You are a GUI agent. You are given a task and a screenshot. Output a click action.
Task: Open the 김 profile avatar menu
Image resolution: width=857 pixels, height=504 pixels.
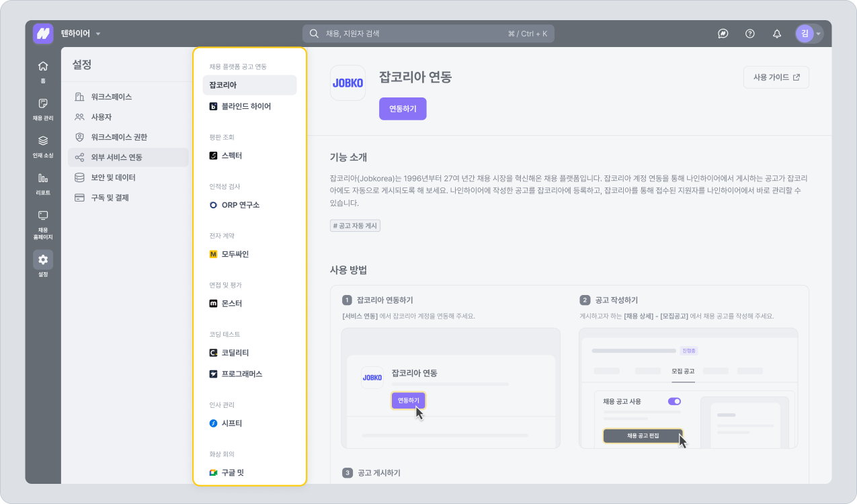pyautogui.click(x=809, y=34)
